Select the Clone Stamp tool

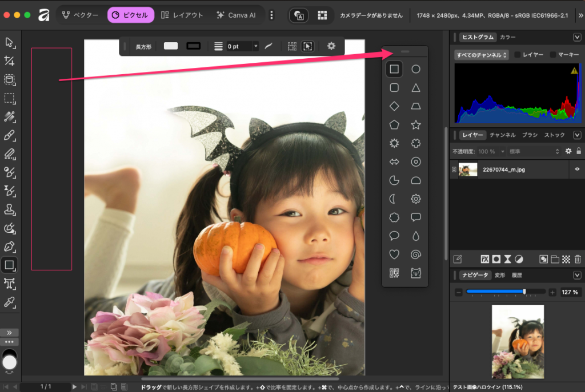pos(10,209)
